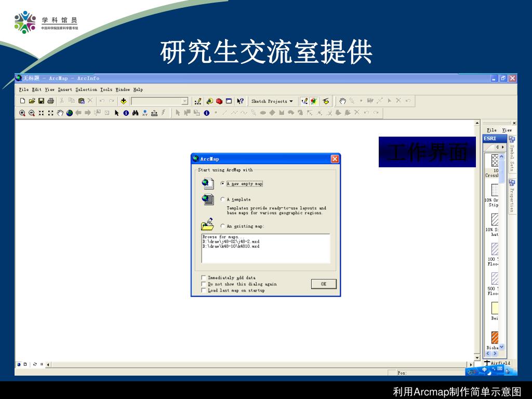This screenshot has width=532, height=399.
Task: Click the Refresh view icon at bottom-left
Action: (x=35, y=364)
